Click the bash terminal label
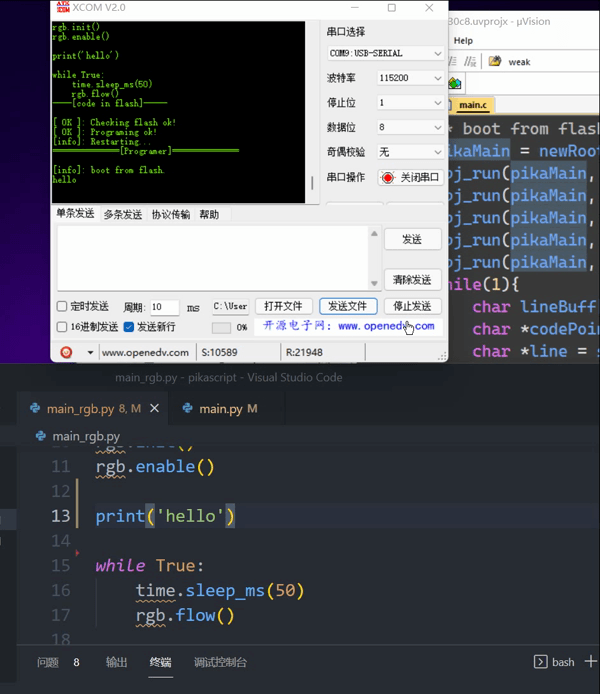Viewport: 600px width, 694px height. coord(563,662)
